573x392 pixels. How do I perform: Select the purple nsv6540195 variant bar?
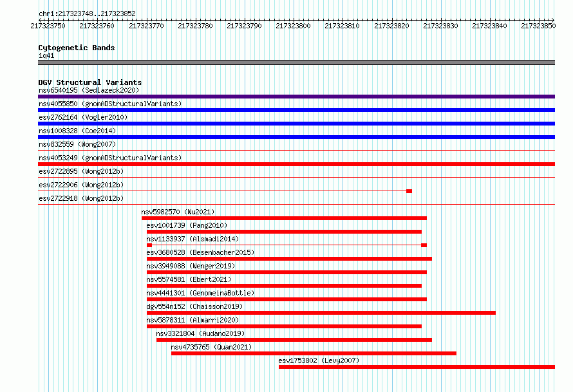point(296,97)
